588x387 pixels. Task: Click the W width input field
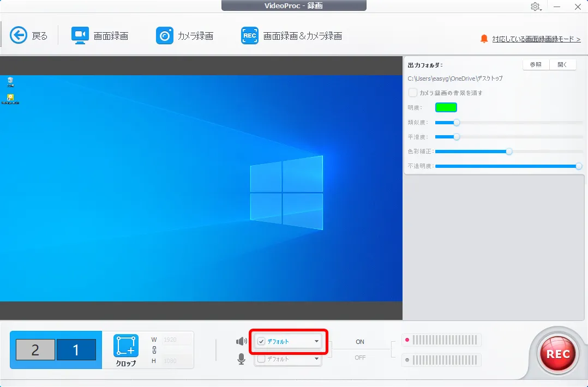[177, 340]
